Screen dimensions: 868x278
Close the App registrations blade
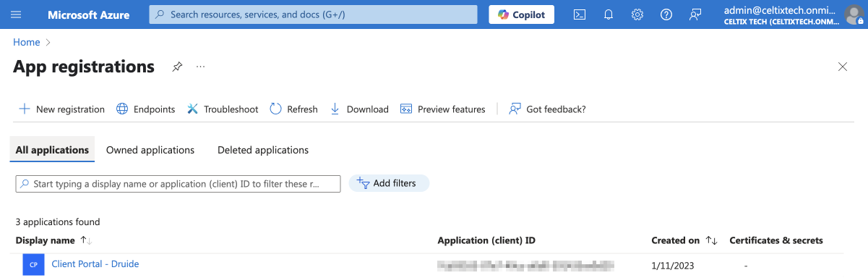[843, 67]
